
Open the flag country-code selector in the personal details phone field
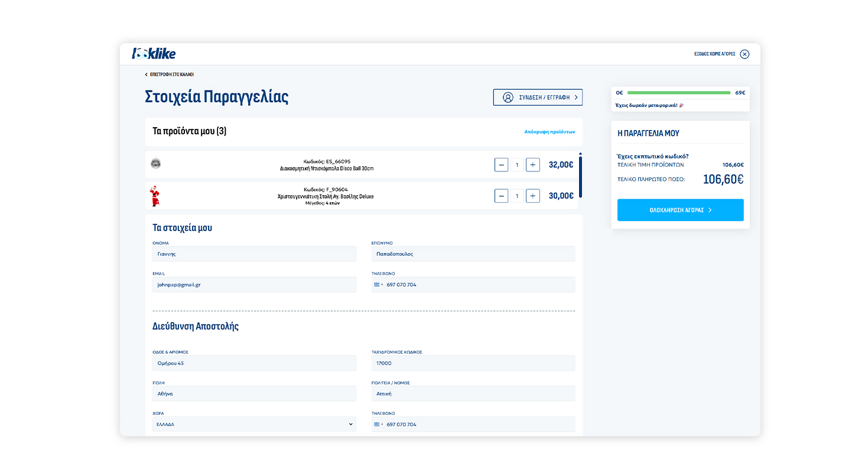(378, 284)
